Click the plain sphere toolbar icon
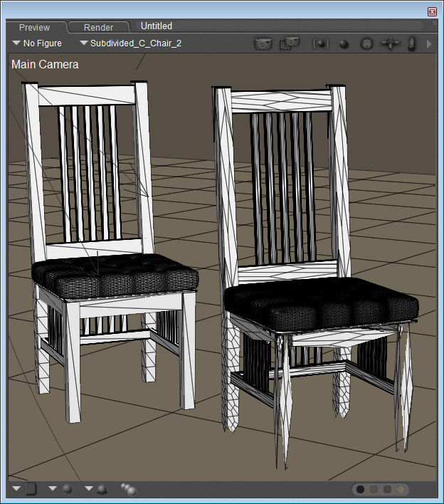The width and height of the screenshot is (444, 504). (x=344, y=44)
